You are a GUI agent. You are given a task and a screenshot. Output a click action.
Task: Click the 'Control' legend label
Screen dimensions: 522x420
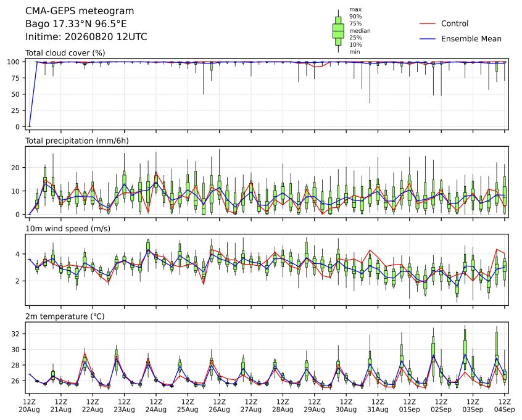click(x=454, y=23)
